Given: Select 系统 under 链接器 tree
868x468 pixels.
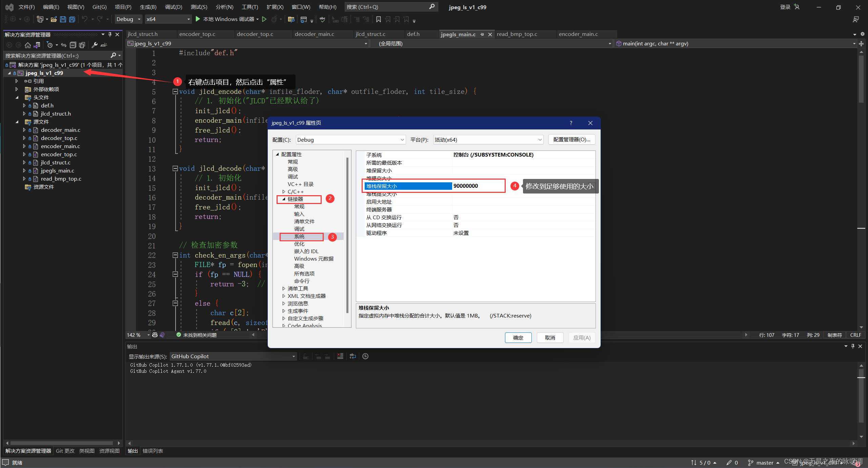Looking at the screenshot, I should [299, 237].
